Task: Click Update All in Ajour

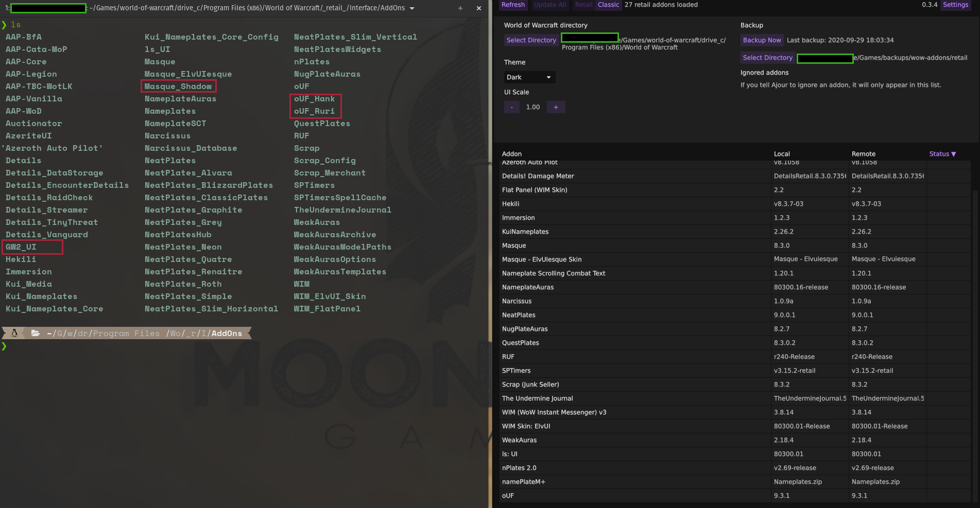Action: click(549, 5)
